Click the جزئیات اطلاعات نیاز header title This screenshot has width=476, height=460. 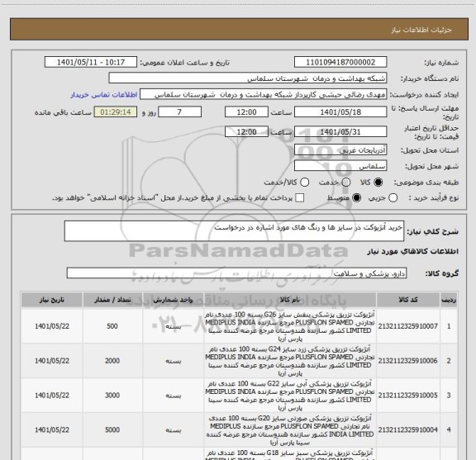point(421,30)
